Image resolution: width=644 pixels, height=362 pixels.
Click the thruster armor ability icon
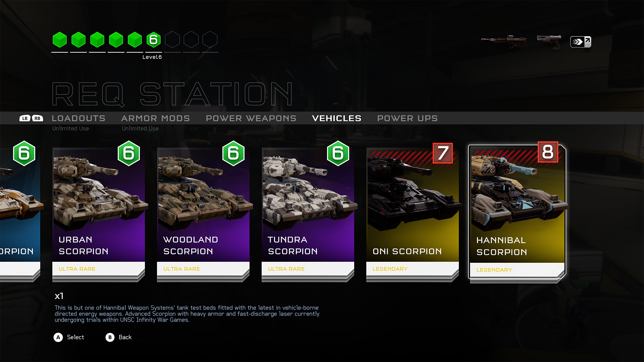click(x=581, y=42)
